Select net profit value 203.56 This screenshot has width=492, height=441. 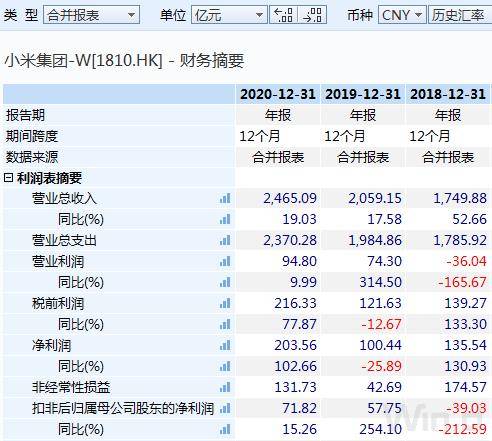(x=295, y=345)
